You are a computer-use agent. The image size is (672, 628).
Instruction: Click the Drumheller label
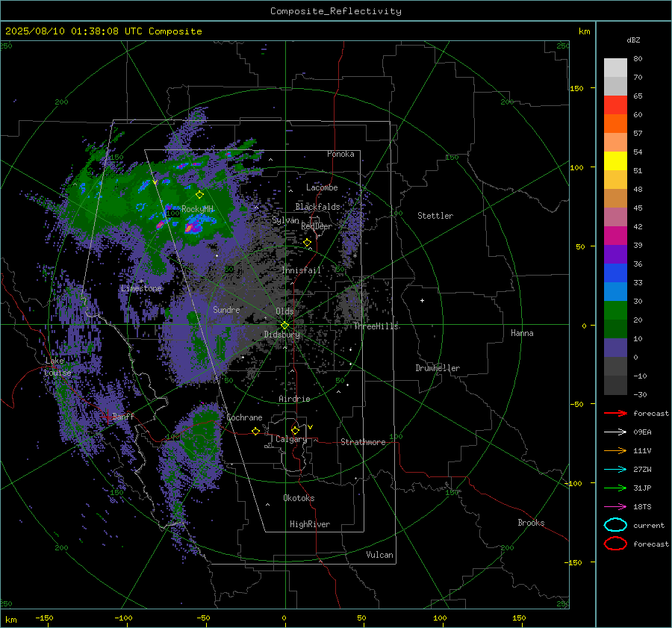tap(438, 368)
